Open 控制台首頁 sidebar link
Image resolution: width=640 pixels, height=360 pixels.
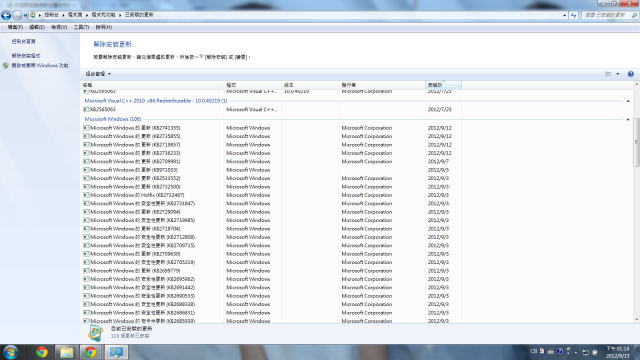point(23,42)
